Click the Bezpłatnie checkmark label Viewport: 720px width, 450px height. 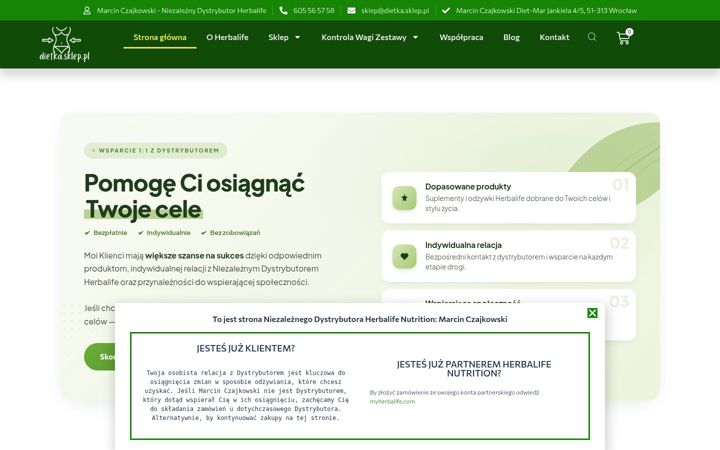(x=106, y=233)
